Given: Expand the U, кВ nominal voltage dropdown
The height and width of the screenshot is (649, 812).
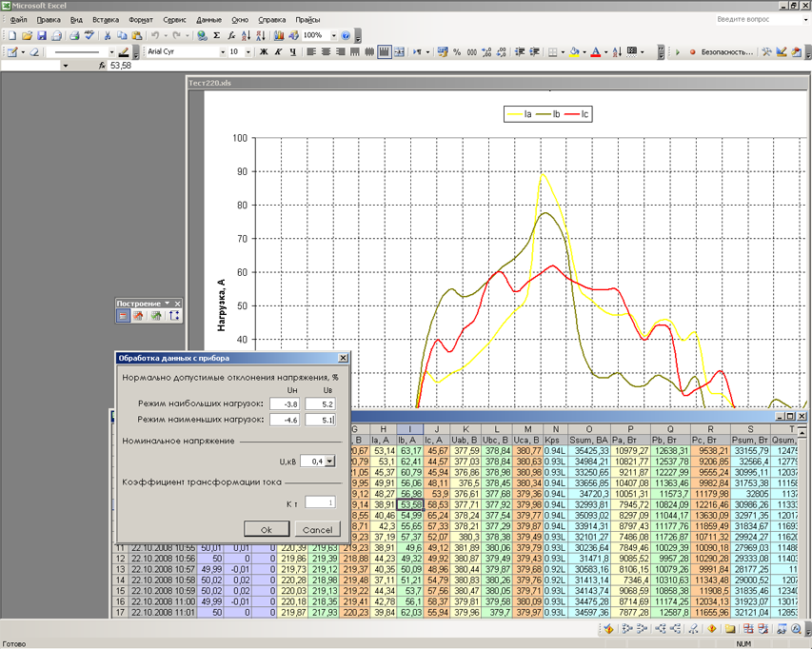Looking at the screenshot, I should coord(329,462).
